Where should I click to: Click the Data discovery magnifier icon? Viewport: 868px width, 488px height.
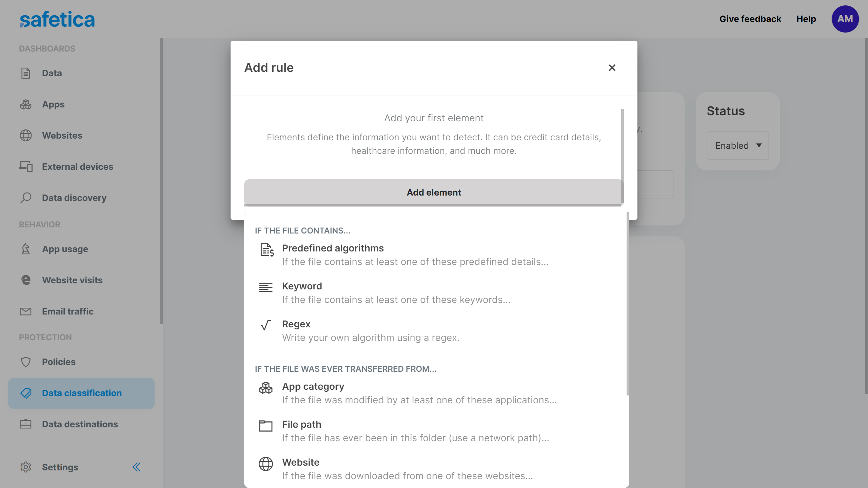(x=26, y=198)
